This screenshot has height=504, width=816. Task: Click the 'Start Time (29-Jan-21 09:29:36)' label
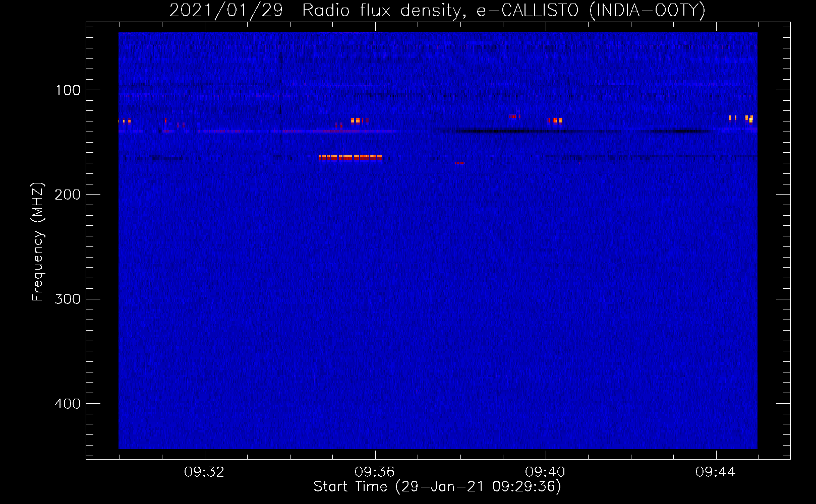[x=437, y=487]
